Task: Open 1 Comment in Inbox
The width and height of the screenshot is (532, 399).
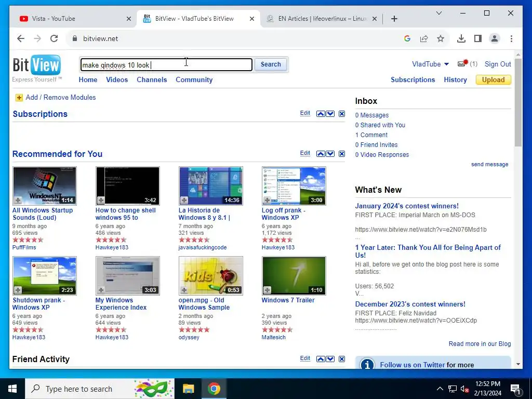Action: pyautogui.click(x=371, y=135)
